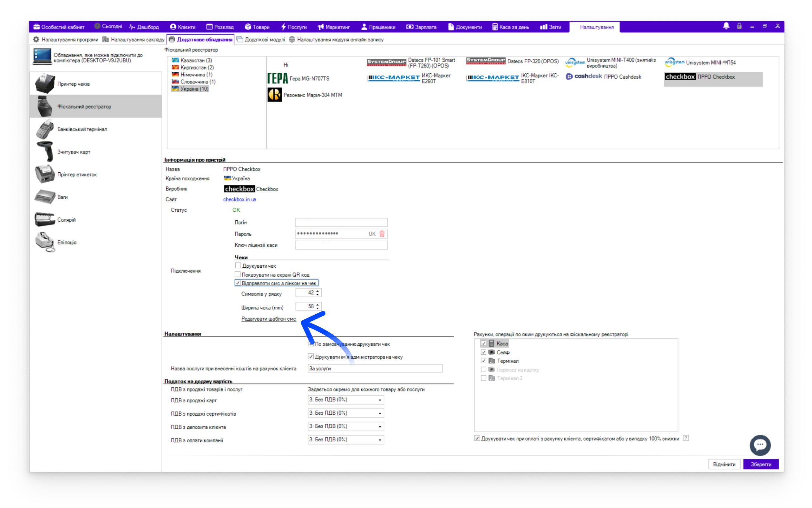
Task: Choose Unisystem MINI-T400 registrar
Action: [611, 63]
